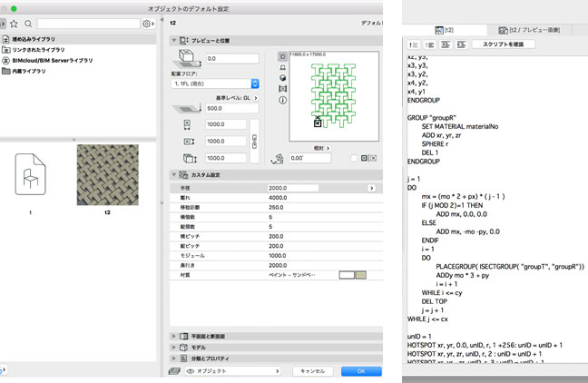Viewport: 588px width, 383px height.
Task: Collapse the プレビューと位置 section
Action: [175, 41]
